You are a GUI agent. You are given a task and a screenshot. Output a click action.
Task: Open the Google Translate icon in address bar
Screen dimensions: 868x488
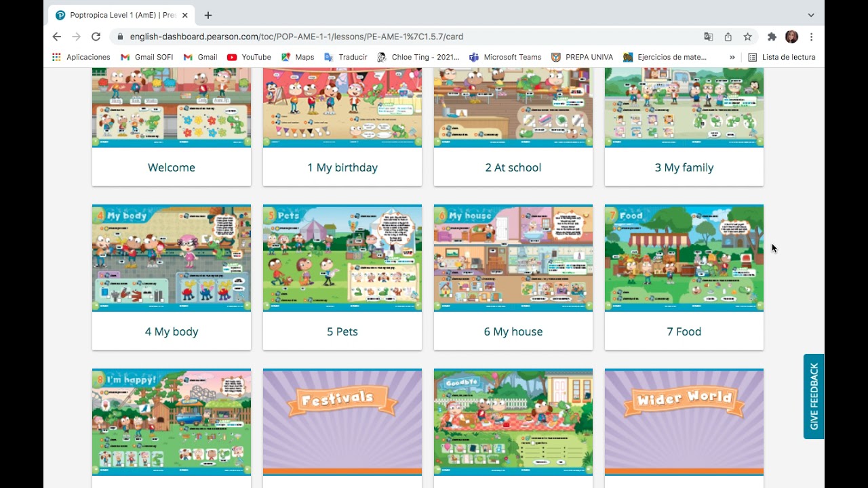pyautogui.click(x=708, y=37)
